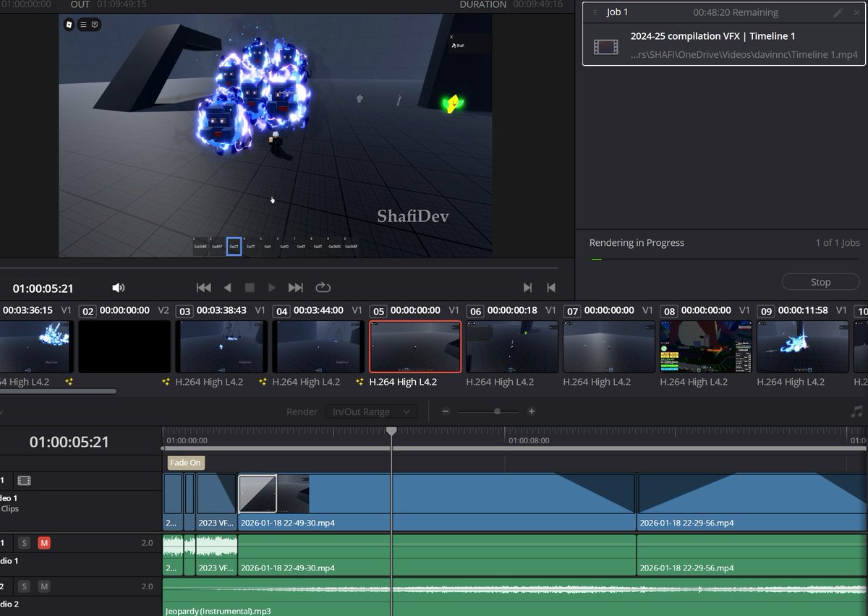Solo the Audio 2 track
Viewport: 868px width, 616px height.
point(24,586)
